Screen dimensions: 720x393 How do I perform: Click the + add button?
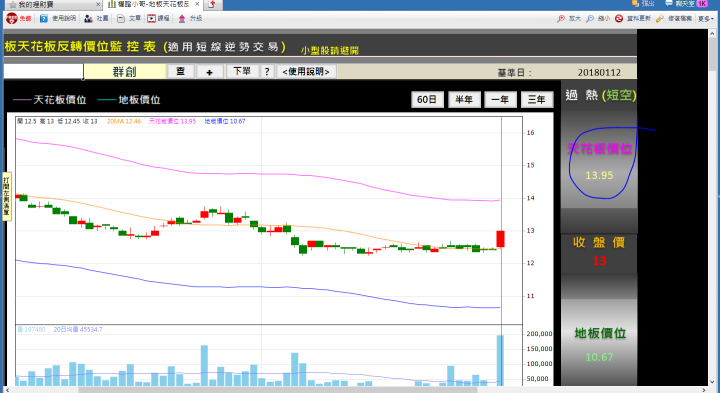click(x=209, y=72)
